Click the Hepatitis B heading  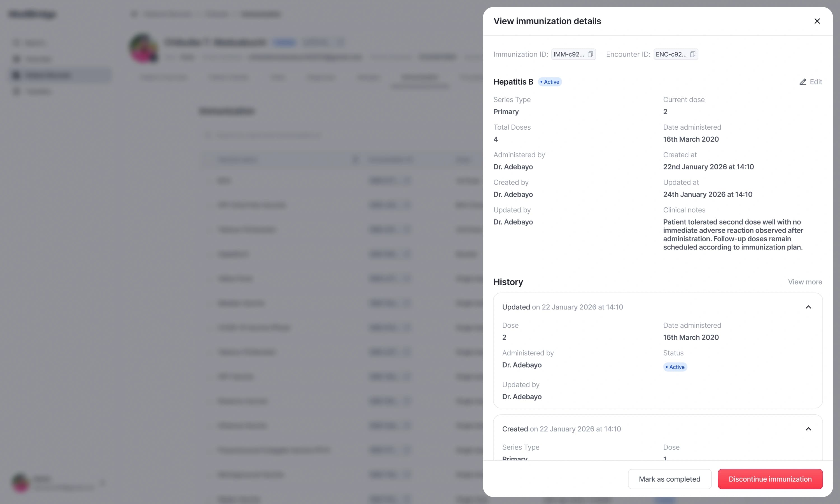[x=513, y=82]
